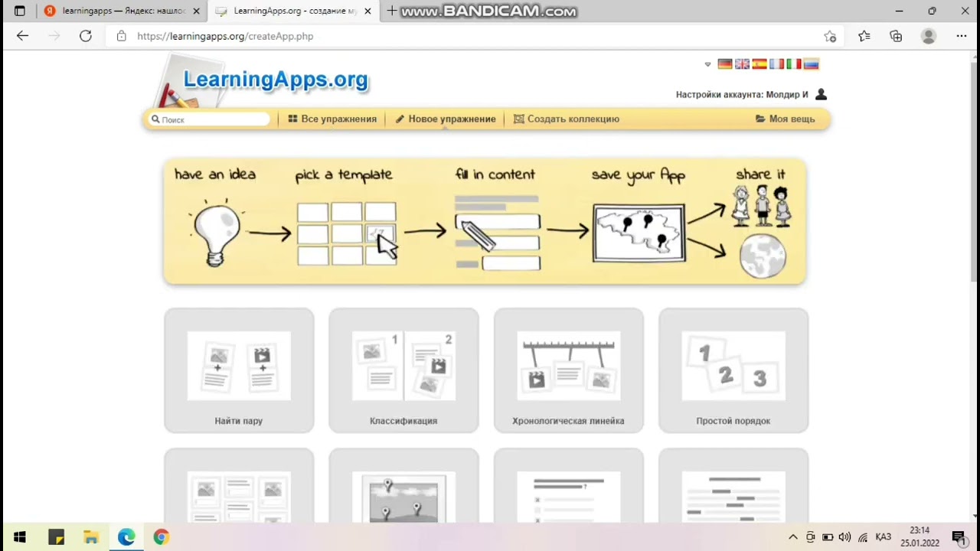Select the image grid template card
Viewport: 980px width, 551px height.
pos(239,487)
